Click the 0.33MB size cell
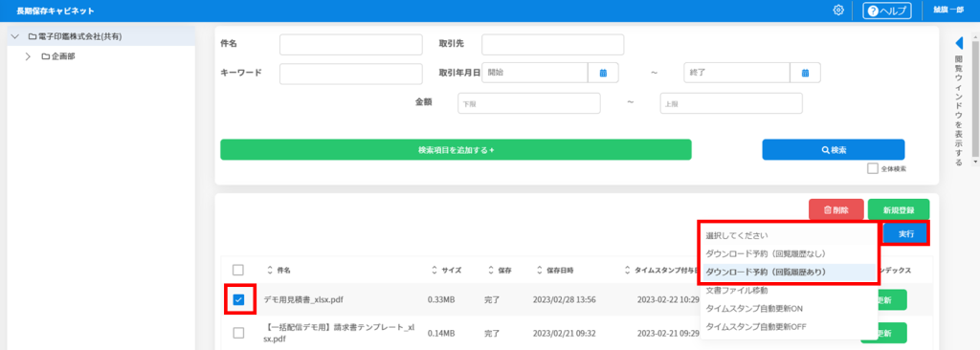This screenshot has height=350, width=980. 441,300
